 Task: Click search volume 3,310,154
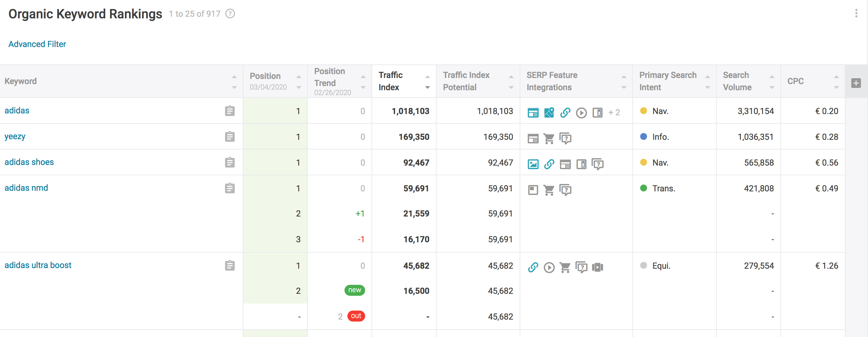[755, 111]
